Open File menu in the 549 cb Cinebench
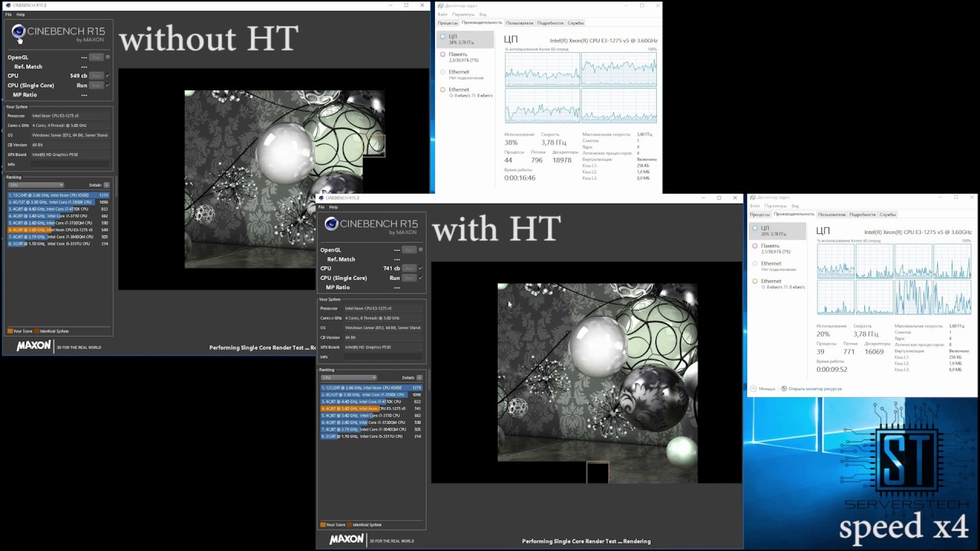 8,15
